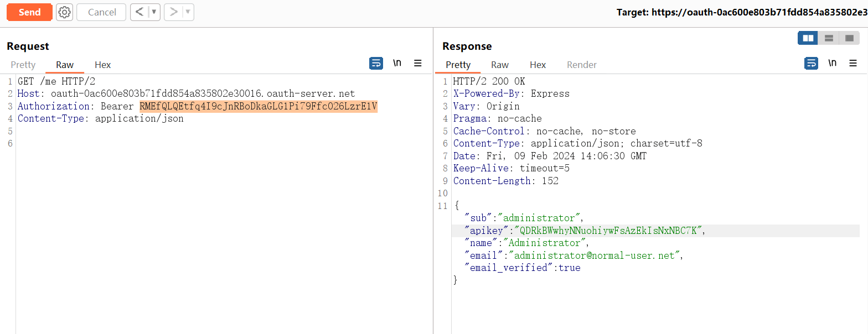Open Request panel hamburger options menu

coord(418,63)
